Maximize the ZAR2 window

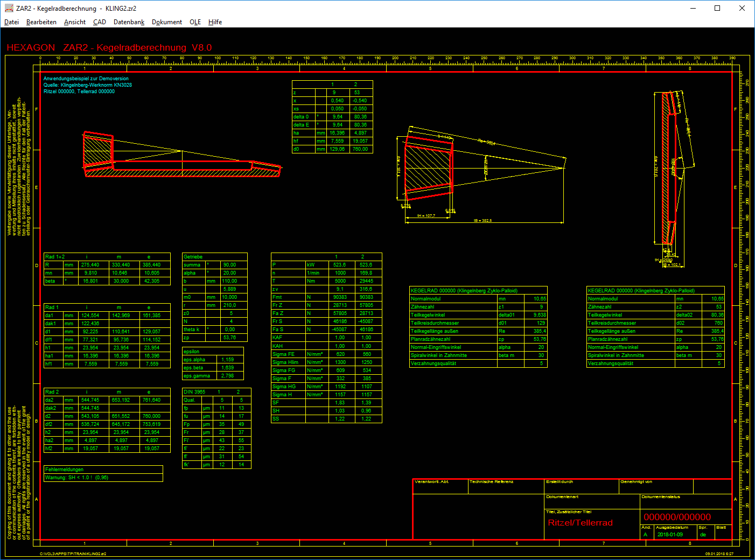click(717, 8)
